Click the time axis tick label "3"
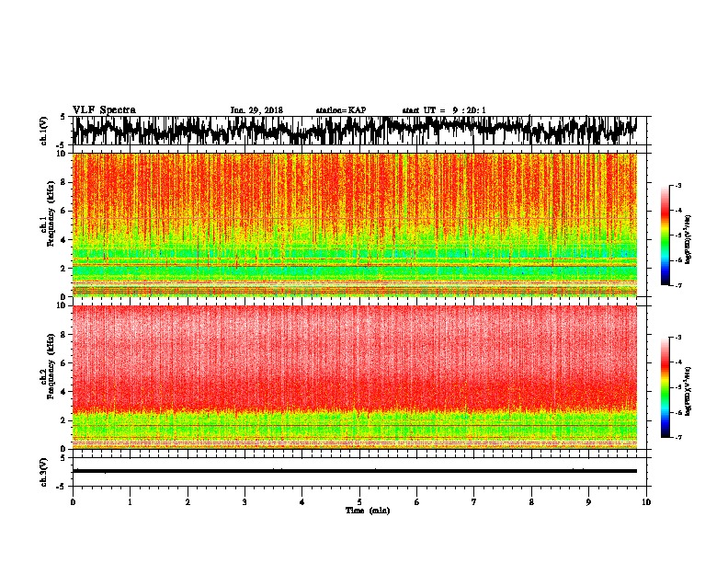Screen dimensions: 728x563 pos(245,501)
